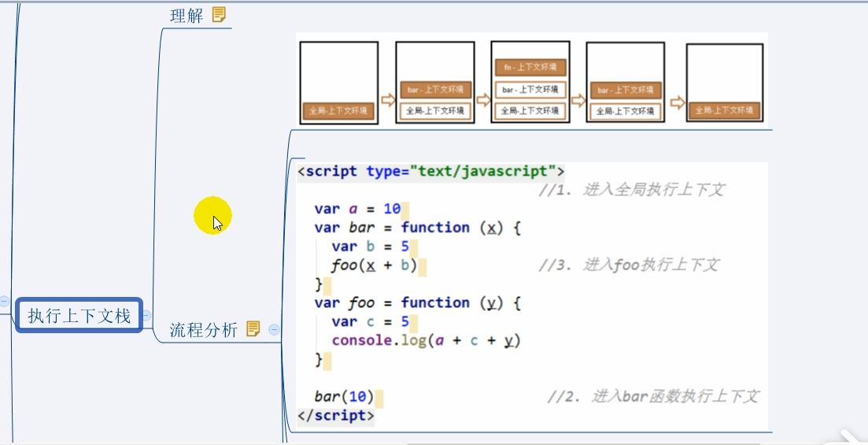The width and height of the screenshot is (868, 445).
Task: Open the note icon beside 理解
Action: (x=220, y=14)
